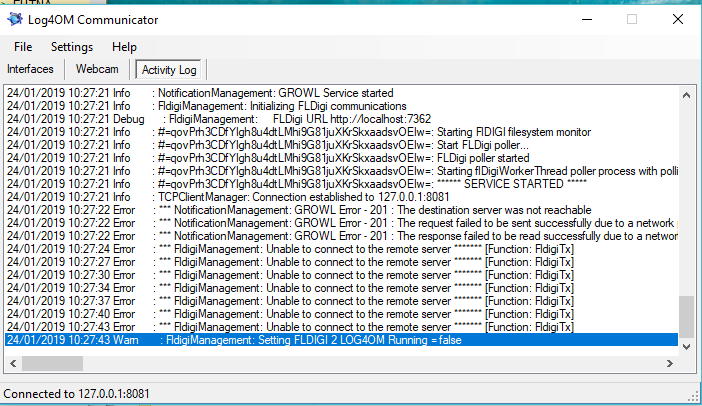Select the 10:27:24 FldigiManagement error line
Viewport: 702px width, 406px height.
(x=342, y=249)
